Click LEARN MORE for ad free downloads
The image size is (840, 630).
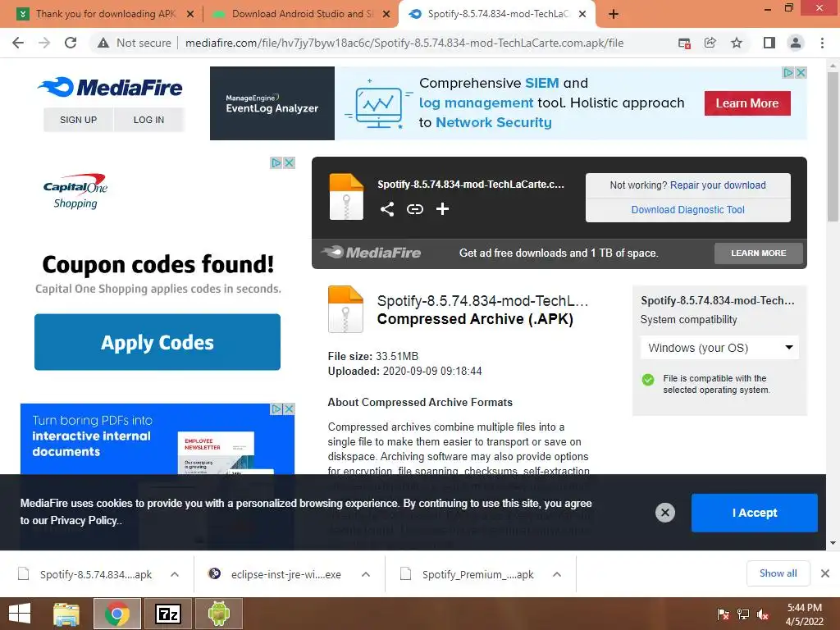click(x=758, y=253)
